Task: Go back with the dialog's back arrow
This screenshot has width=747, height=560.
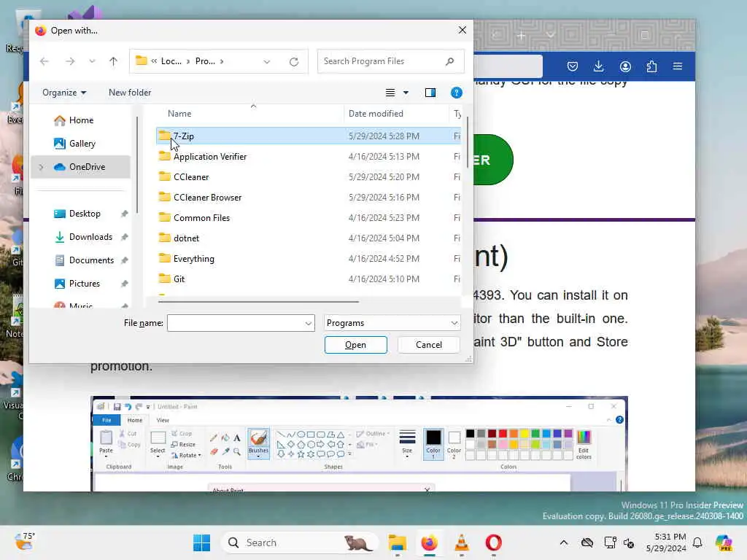Action: click(44, 61)
